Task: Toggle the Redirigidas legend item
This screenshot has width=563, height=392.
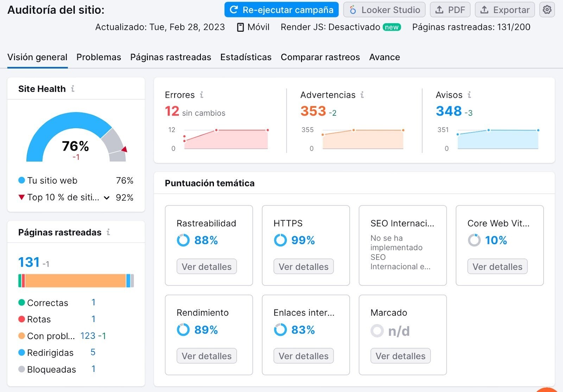Action: [50, 352]
